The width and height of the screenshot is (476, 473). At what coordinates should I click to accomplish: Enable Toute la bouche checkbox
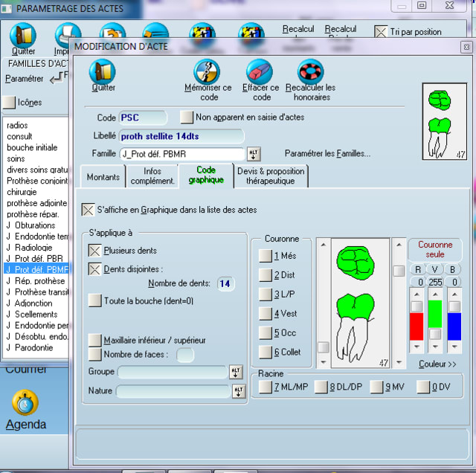94,300
